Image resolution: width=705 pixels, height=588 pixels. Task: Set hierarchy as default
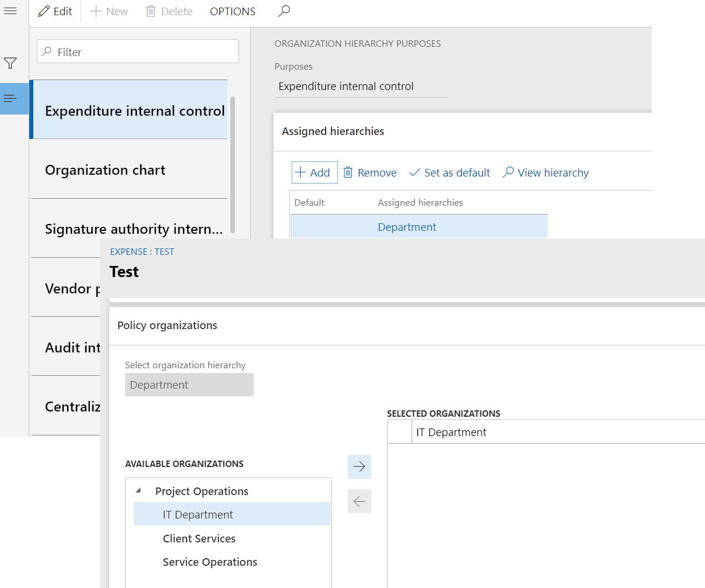[450, 172]
